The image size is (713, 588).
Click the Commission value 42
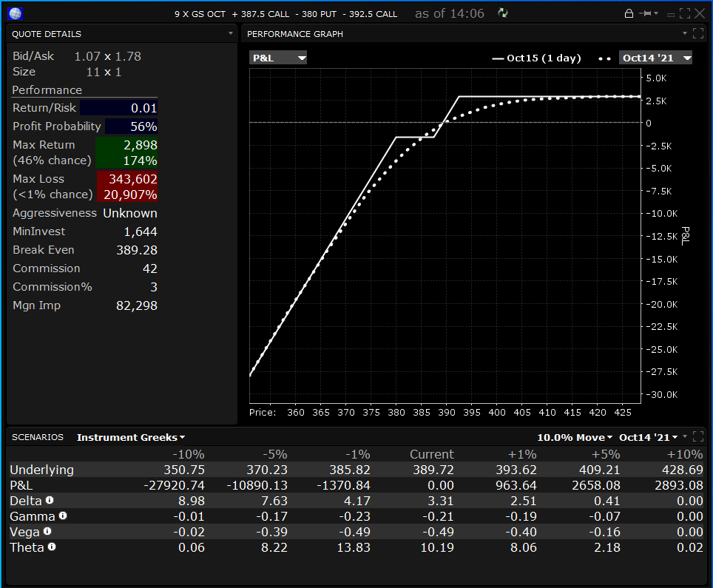[150, 268]
